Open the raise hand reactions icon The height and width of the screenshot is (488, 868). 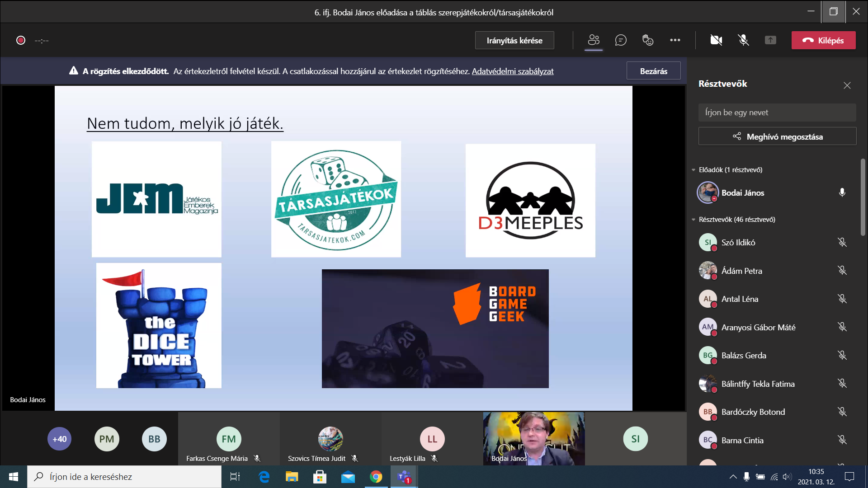pyautogui.click(x=648, y=40)
